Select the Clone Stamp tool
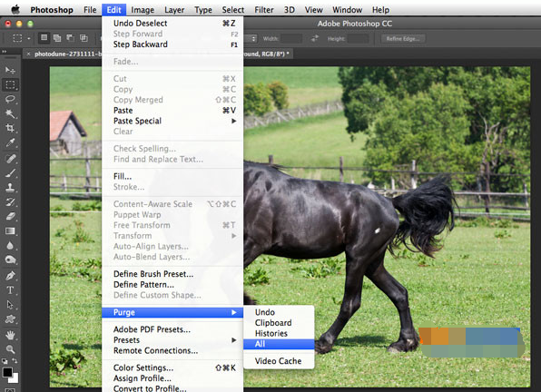Viewport: 541px width, 392px height. coord(10,188)
